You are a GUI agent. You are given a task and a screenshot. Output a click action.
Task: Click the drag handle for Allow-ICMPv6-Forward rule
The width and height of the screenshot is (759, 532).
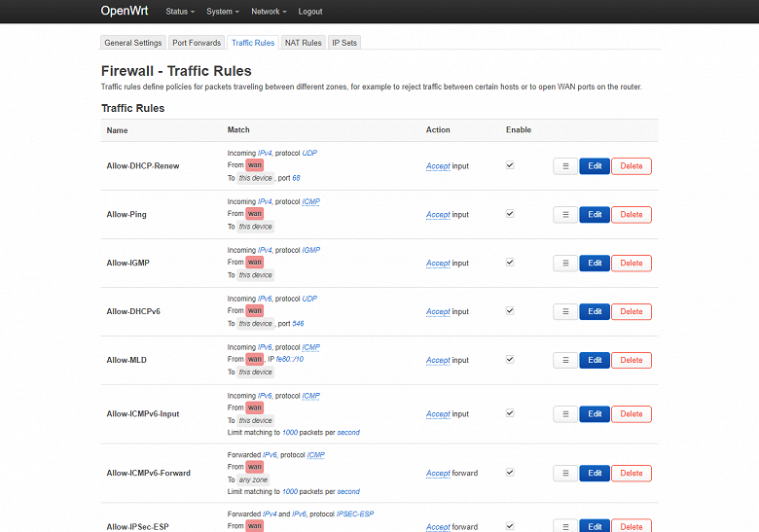(565, 474)
